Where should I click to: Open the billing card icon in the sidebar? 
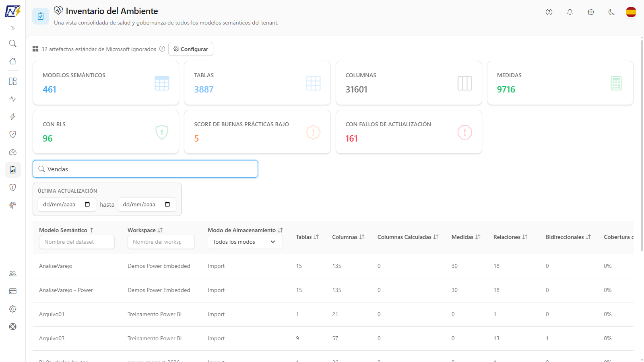coord(13,291)
